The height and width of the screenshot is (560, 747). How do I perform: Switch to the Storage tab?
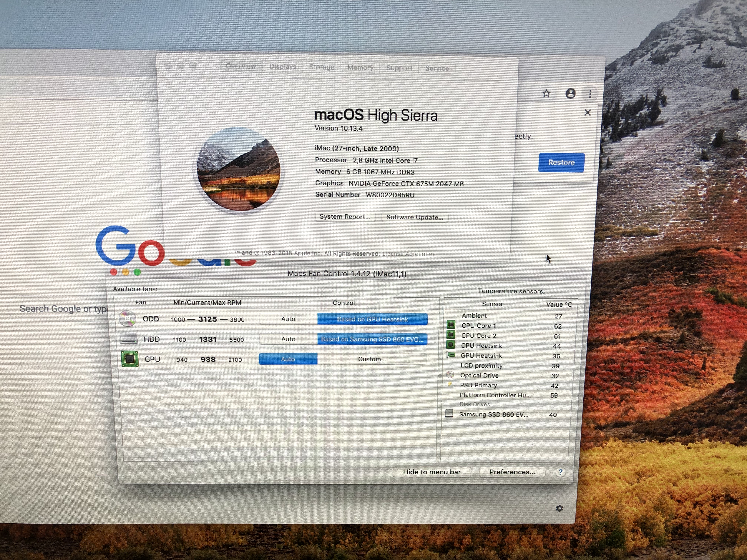[321, 67]
